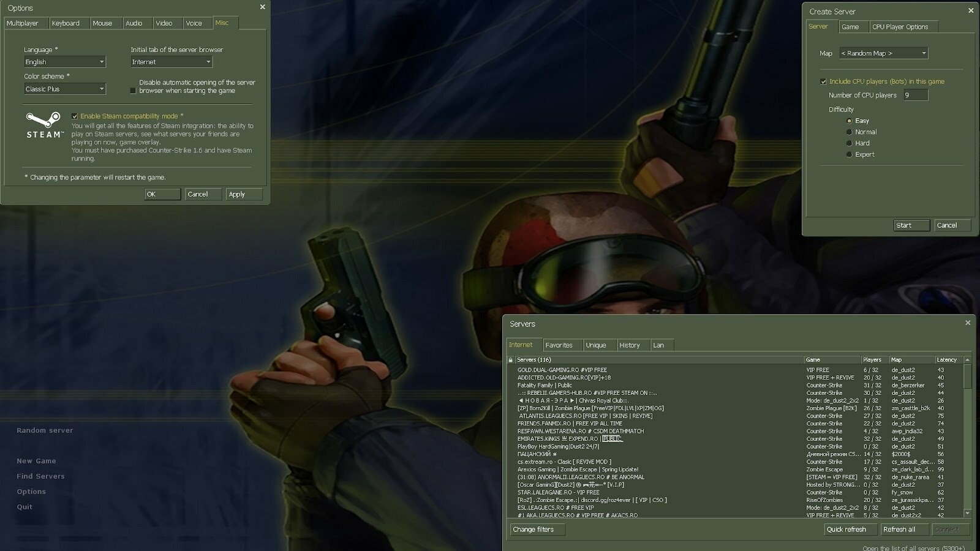Click the server list scroll-up arrow

tap(968, 360)
